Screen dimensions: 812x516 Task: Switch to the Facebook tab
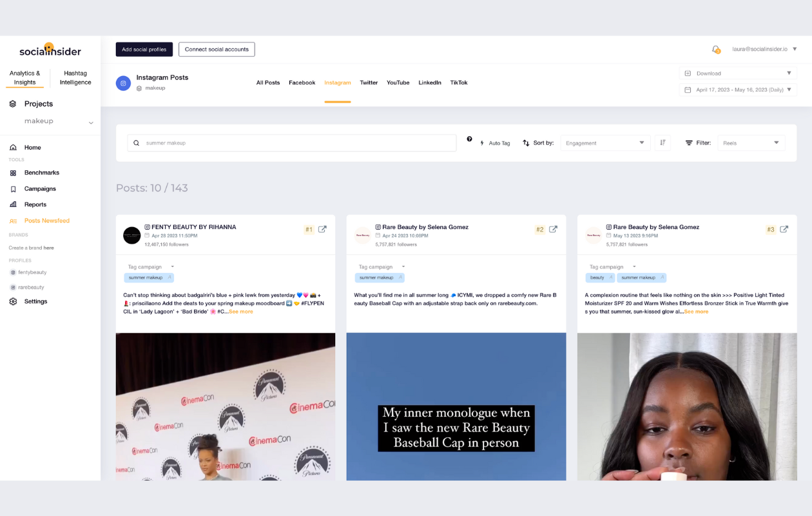coord(302,83)
